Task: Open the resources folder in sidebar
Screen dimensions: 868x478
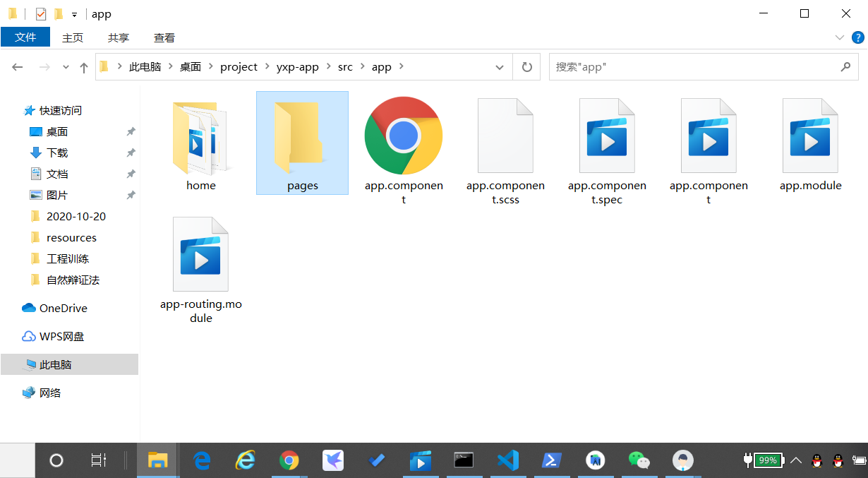Action: [71, 237]
